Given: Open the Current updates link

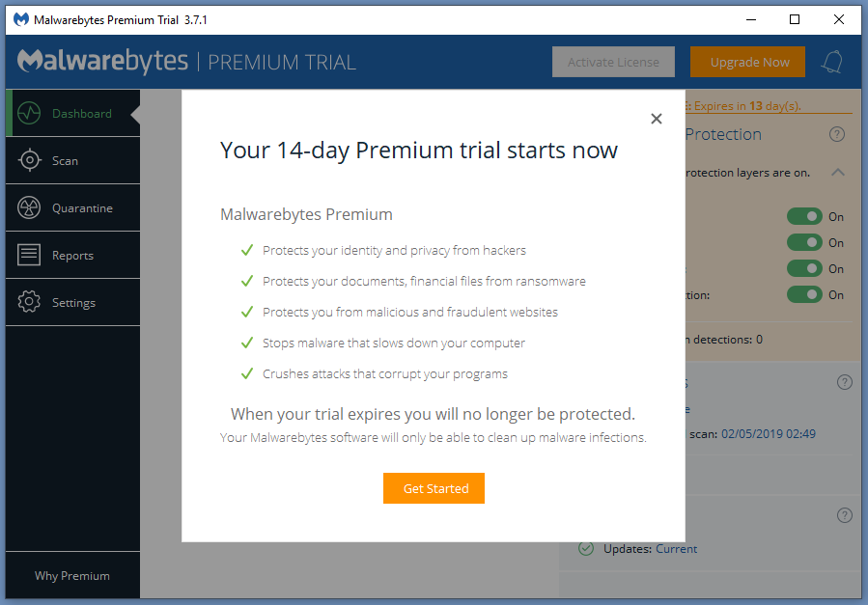Looking at the screenshot, I should (676, 549).
